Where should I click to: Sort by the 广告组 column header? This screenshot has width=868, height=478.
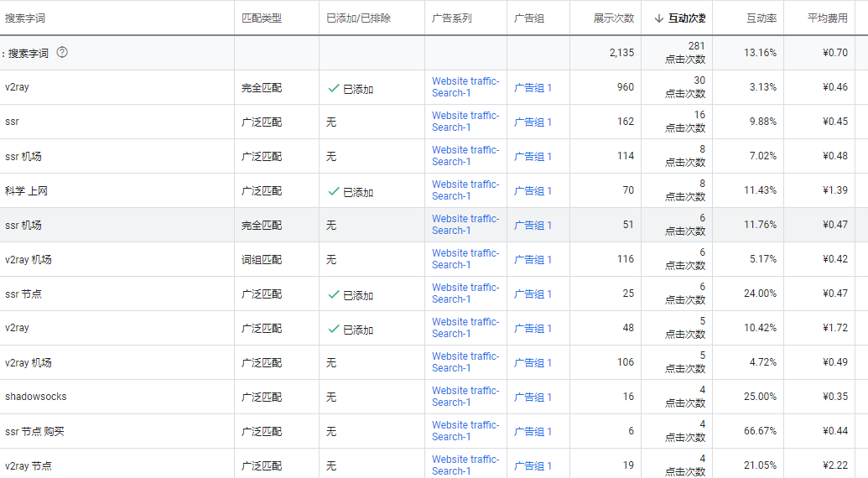click(x=529, y=18)
